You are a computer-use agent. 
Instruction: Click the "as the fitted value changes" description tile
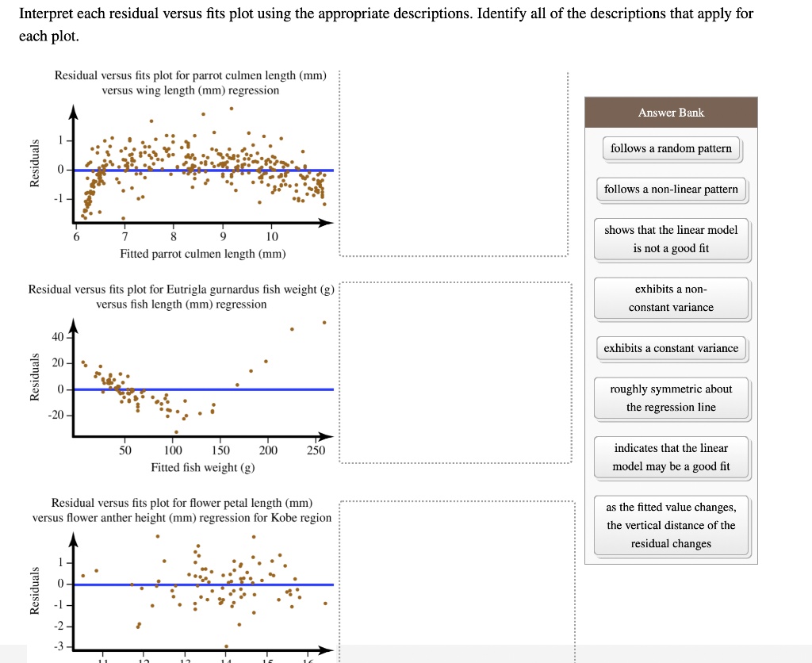click(x=672, y=525)
